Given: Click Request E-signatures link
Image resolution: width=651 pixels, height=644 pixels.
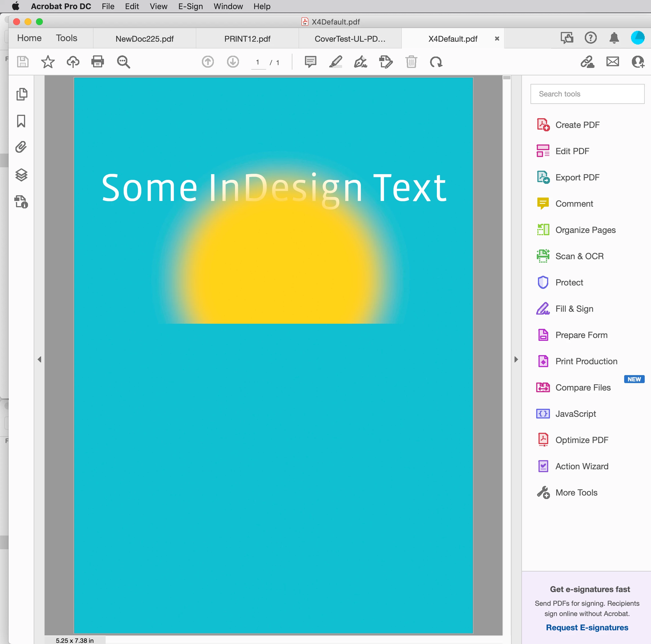Looking at the screenshot, I should pos(587,627).
